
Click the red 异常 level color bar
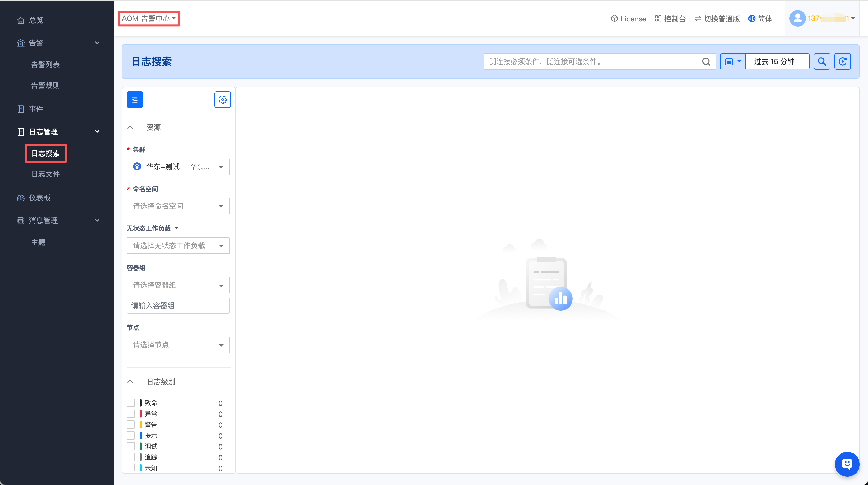point(141,414)
